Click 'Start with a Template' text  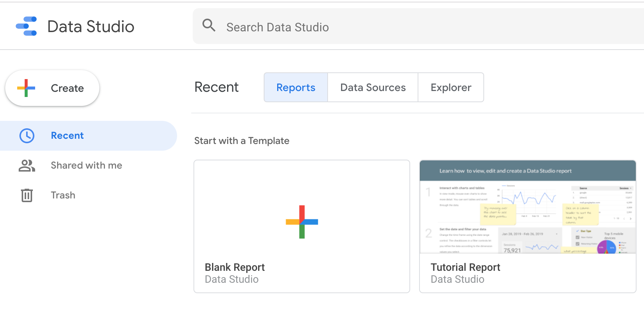[242, 141]
